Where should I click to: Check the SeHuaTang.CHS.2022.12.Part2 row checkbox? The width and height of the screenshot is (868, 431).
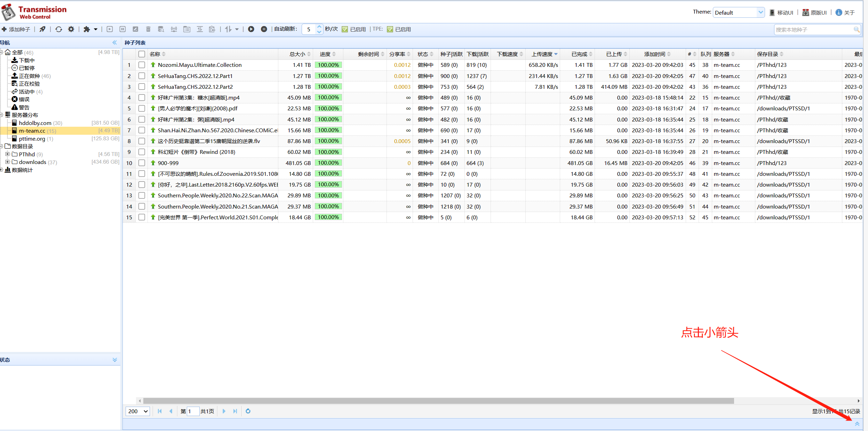[x=142, y=86]
